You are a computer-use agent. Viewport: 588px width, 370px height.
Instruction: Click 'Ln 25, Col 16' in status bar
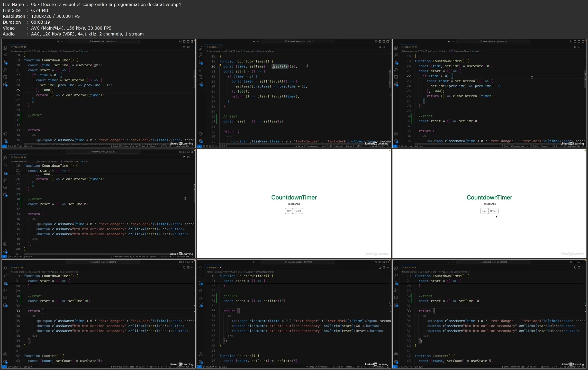[142, 146]
